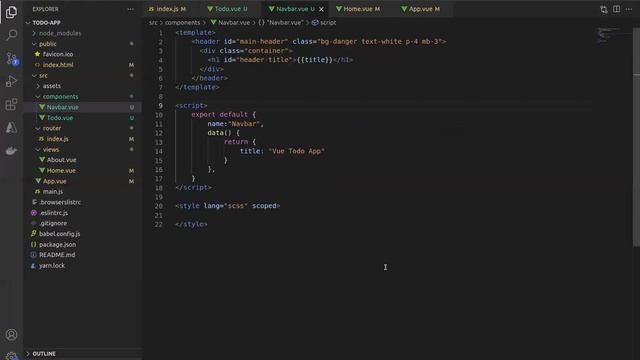640x360 pixels.
Task: Click the src breadcrumb segment
Action: tap(153, 23)
